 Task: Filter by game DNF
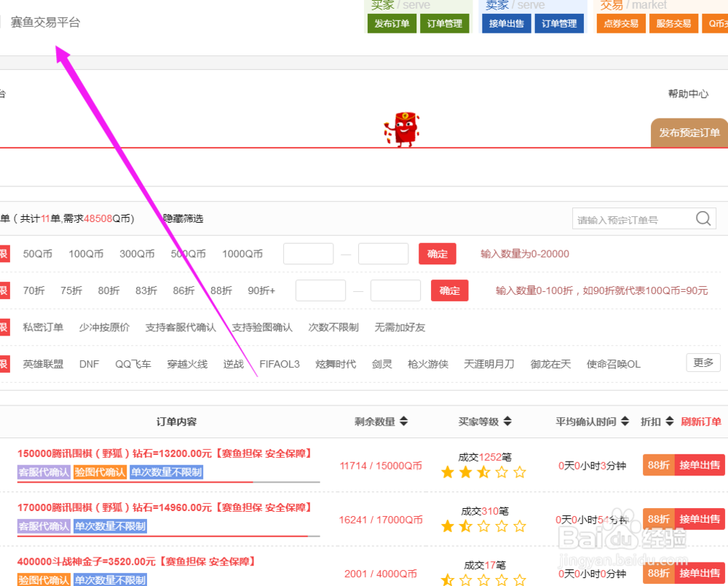pos(89,364)
